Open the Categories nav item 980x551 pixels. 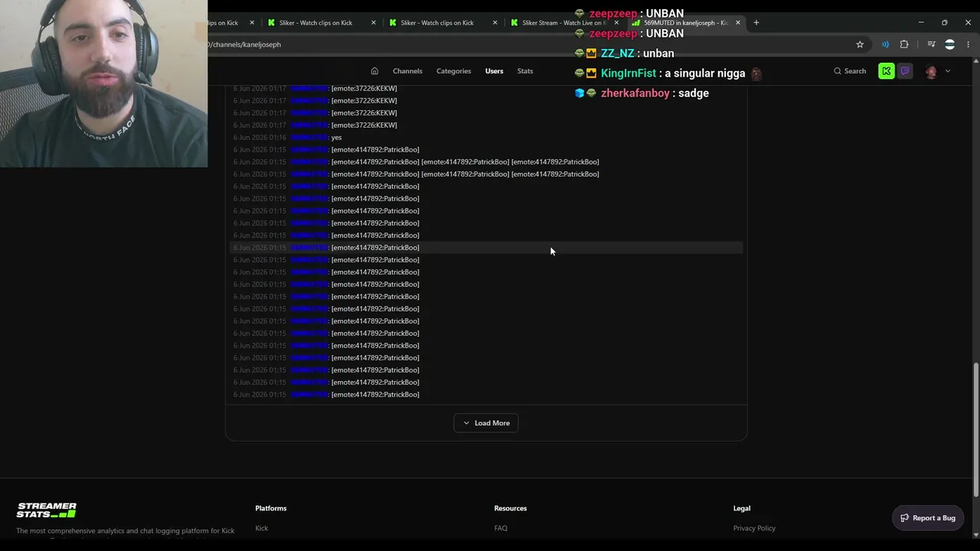(x=454, y=71)
